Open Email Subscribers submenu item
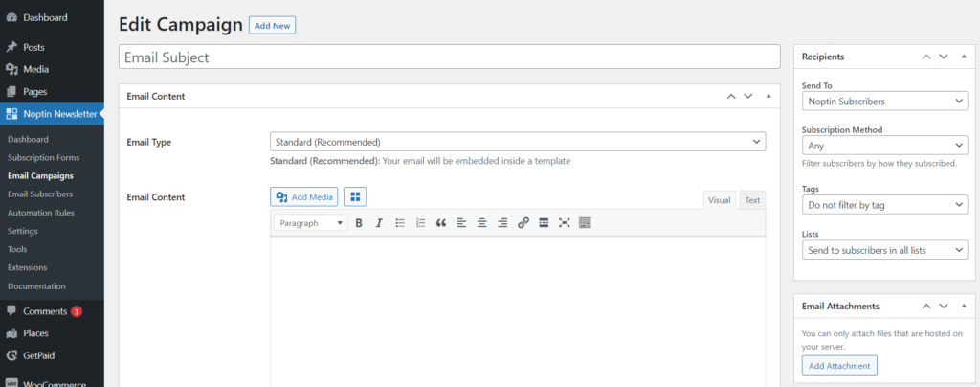Viewport: 980px width, 387px height. coord(40,193)
